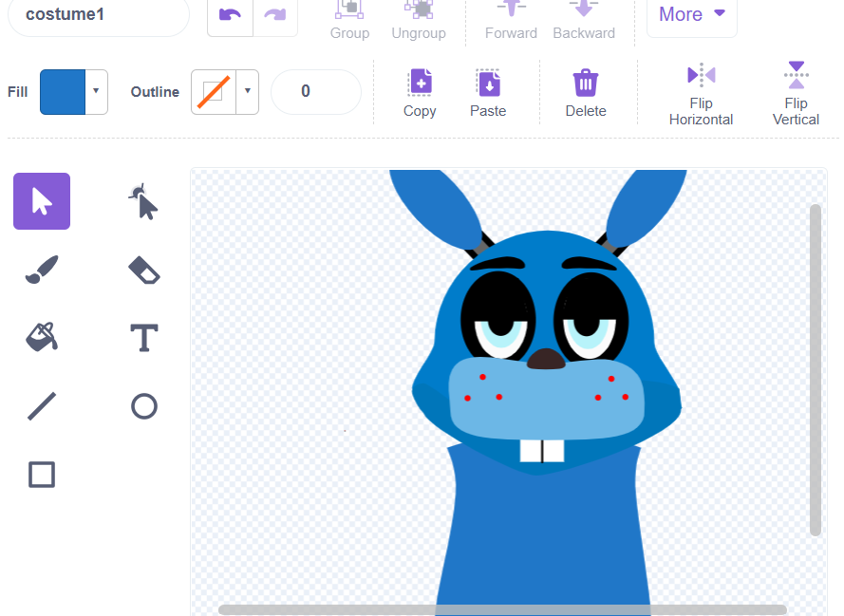Click the vertical canvas scrollbar

816,369
